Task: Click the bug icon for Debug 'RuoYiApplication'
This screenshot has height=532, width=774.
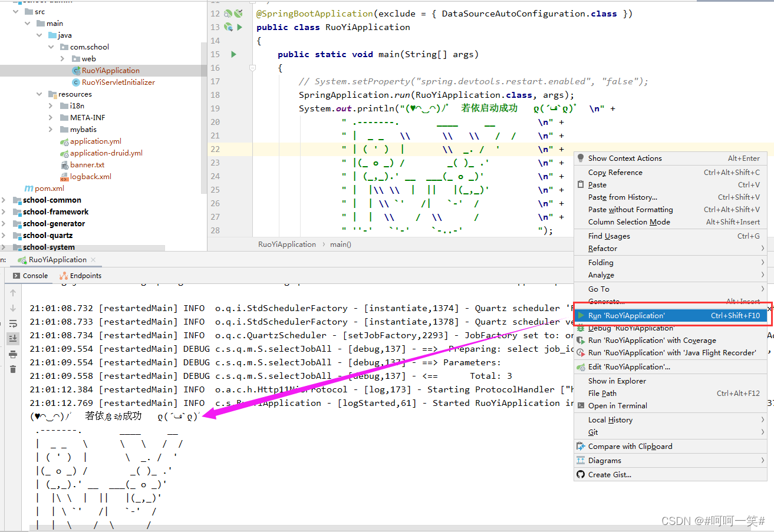Action: [x=581, y=328]
